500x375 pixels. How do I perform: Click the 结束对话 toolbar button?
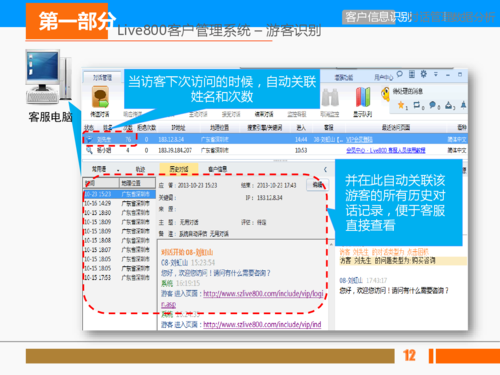coord(264,114)
